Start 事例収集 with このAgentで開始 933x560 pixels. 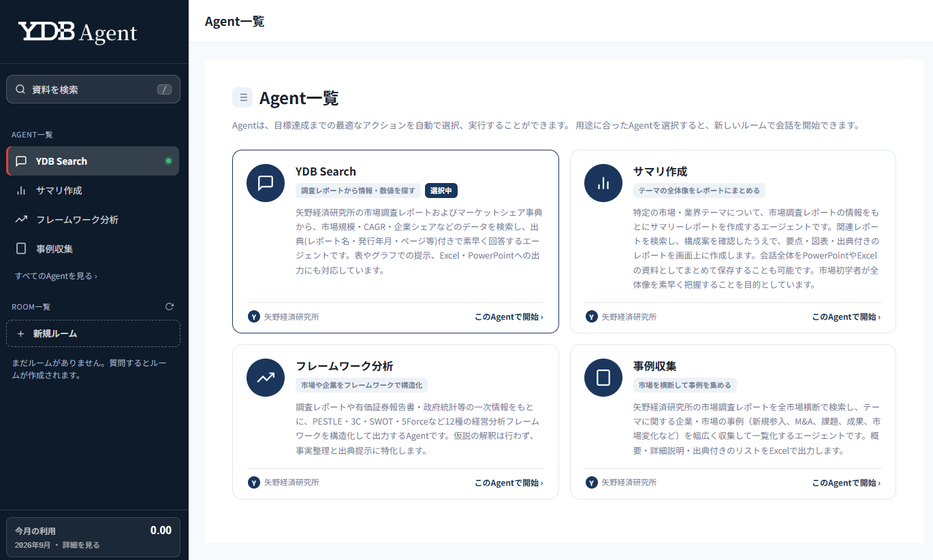click(x=847, y=483)
